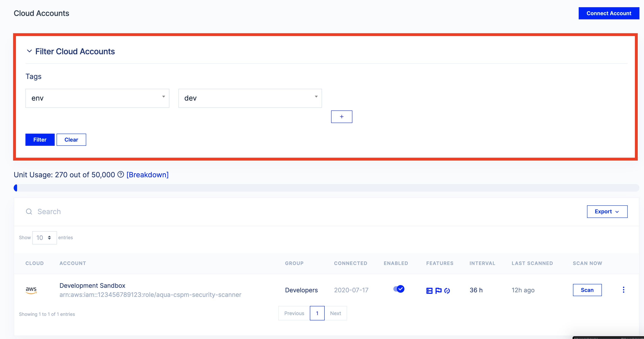Sort by the ENABLED column header
This screenshot has width=644, height=339.
click(396, 263)
